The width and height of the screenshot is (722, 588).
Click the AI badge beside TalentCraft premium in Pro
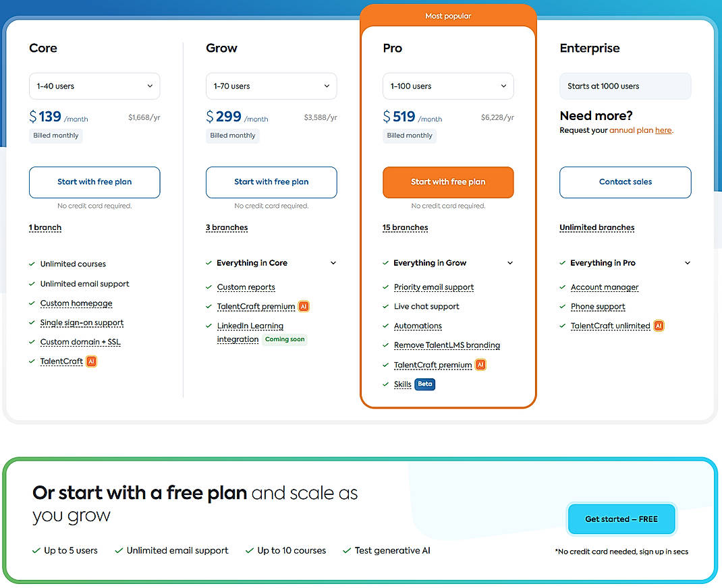tap(480, 365)
